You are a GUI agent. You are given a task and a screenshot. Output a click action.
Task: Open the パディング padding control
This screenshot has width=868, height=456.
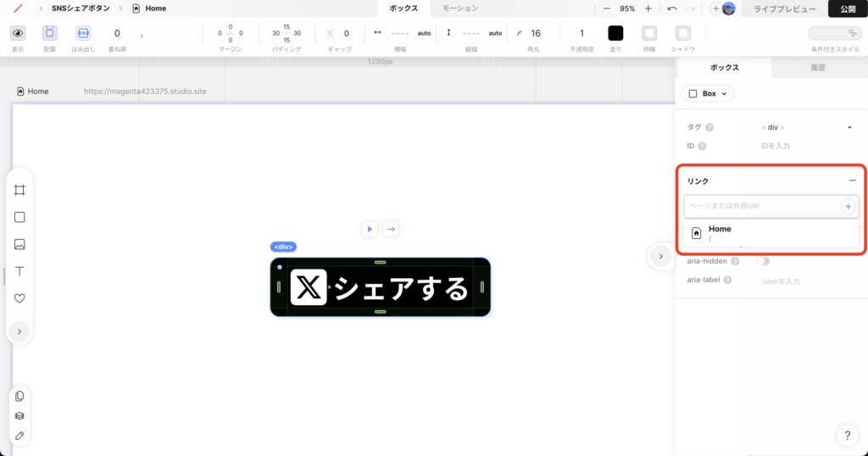pos(287,33)
